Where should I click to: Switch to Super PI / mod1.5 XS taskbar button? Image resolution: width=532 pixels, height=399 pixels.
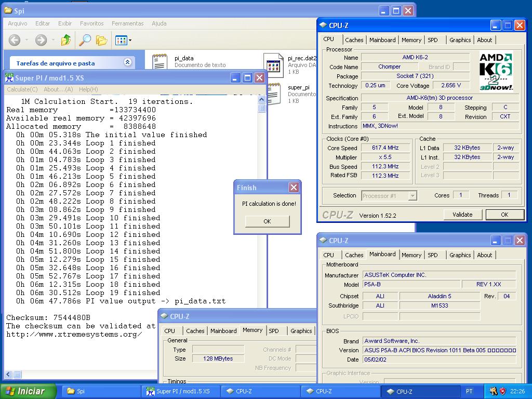pyautogui.click(x=182, y=391)
